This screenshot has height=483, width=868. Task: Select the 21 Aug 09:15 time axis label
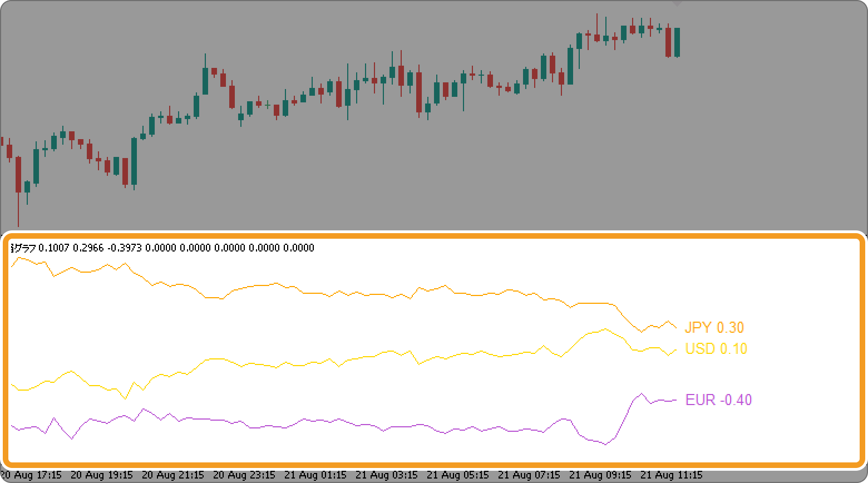600,475
